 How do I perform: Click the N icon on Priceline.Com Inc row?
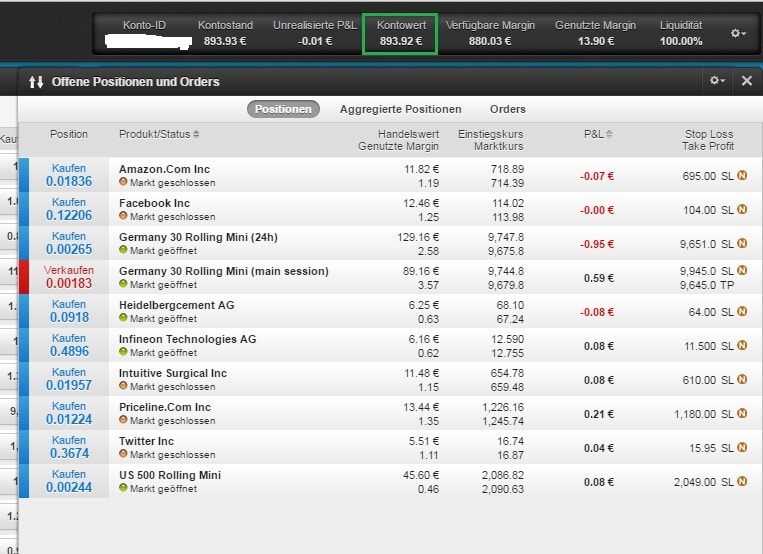742,414
